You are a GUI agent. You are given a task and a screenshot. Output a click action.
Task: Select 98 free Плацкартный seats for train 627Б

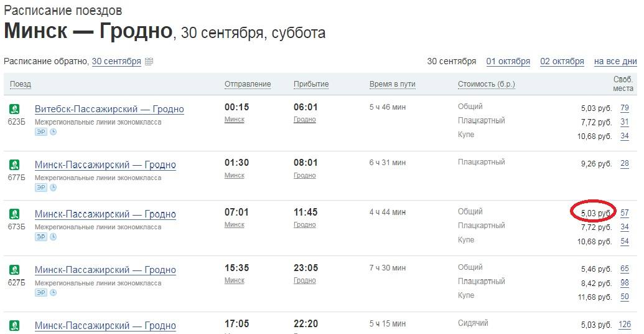(x=624, y=283)
